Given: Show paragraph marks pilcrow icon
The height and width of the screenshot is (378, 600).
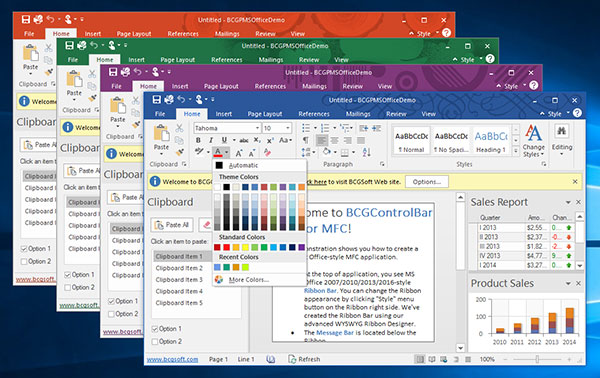Looking at the screenshot, I should tap(305, 140).
